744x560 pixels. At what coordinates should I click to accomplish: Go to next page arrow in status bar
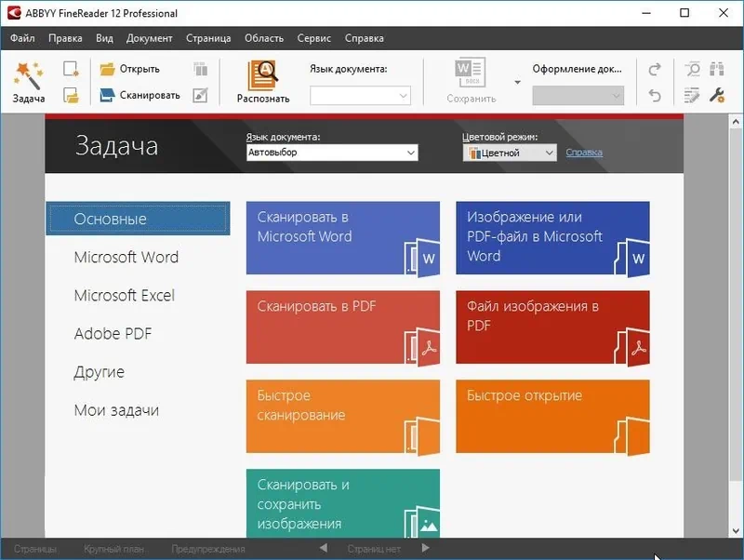click(x=426, y=549)
